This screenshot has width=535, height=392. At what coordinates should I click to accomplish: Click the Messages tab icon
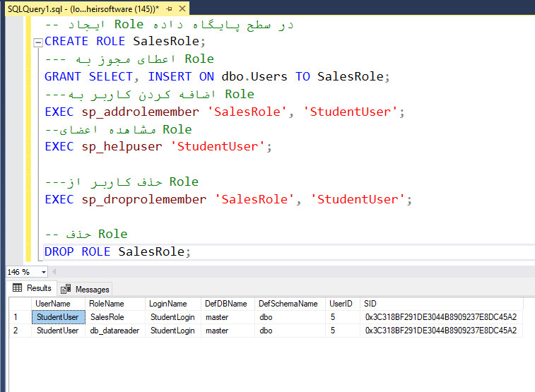66,289
